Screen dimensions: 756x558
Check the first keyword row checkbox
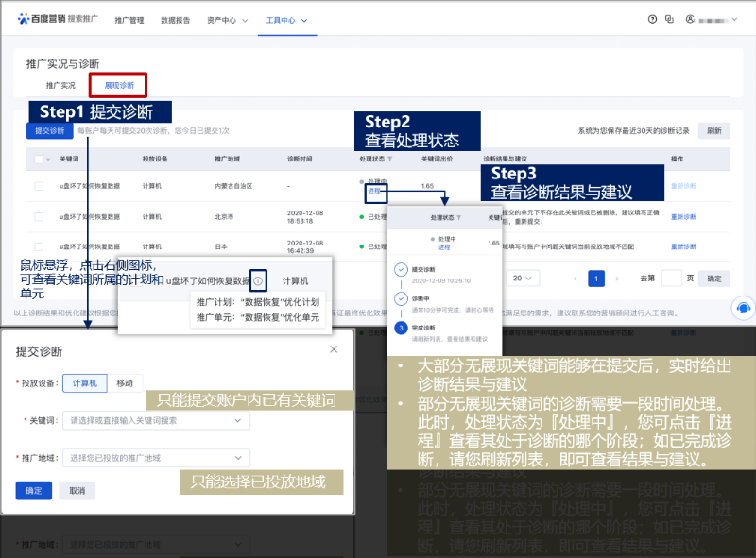pyautogui.click(x=38, y=185)
